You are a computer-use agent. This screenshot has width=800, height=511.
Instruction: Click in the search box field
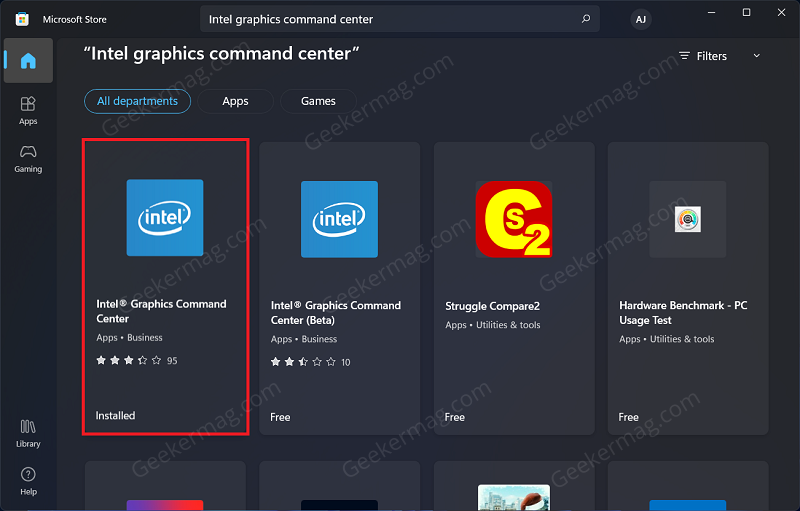coord(399,19)
